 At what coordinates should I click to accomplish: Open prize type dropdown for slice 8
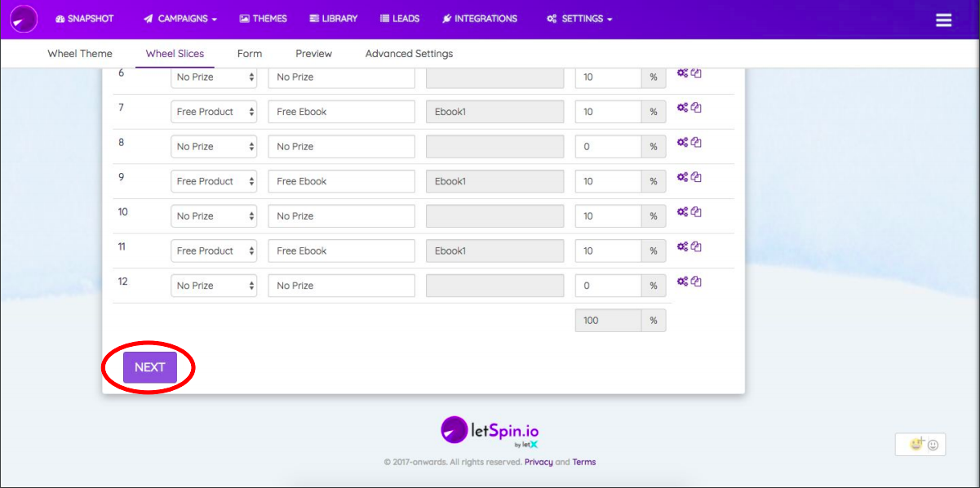point(214,147)
